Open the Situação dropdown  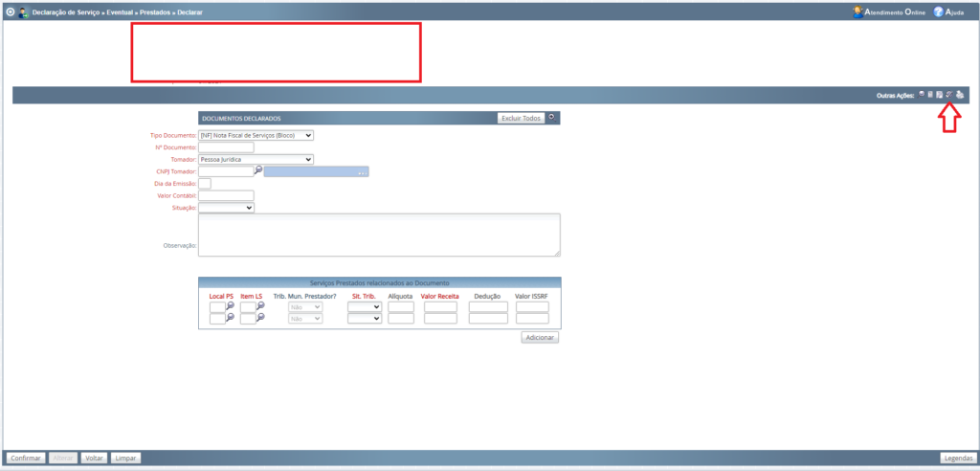pyautogui.click(x=226, y=207)
